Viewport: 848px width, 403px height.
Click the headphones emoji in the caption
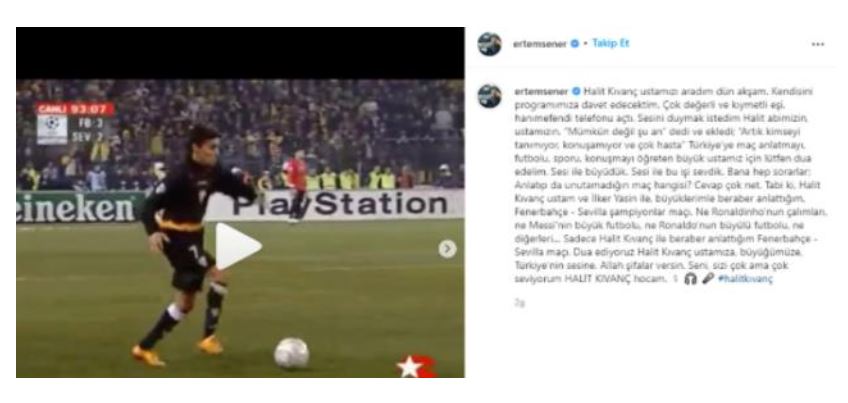[x=690, y=279]
